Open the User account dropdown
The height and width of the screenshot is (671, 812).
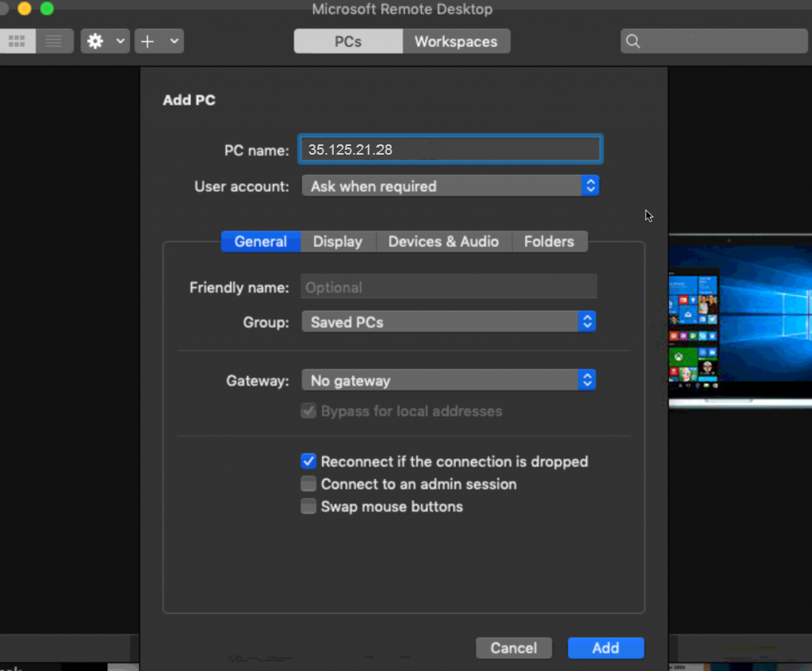pyautogui.click(x=450, y=186)
